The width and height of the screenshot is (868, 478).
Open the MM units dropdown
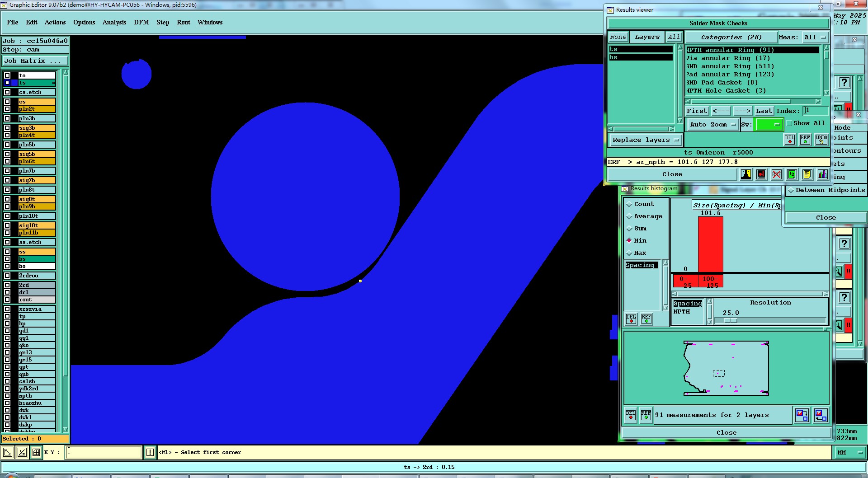[849, 452]
